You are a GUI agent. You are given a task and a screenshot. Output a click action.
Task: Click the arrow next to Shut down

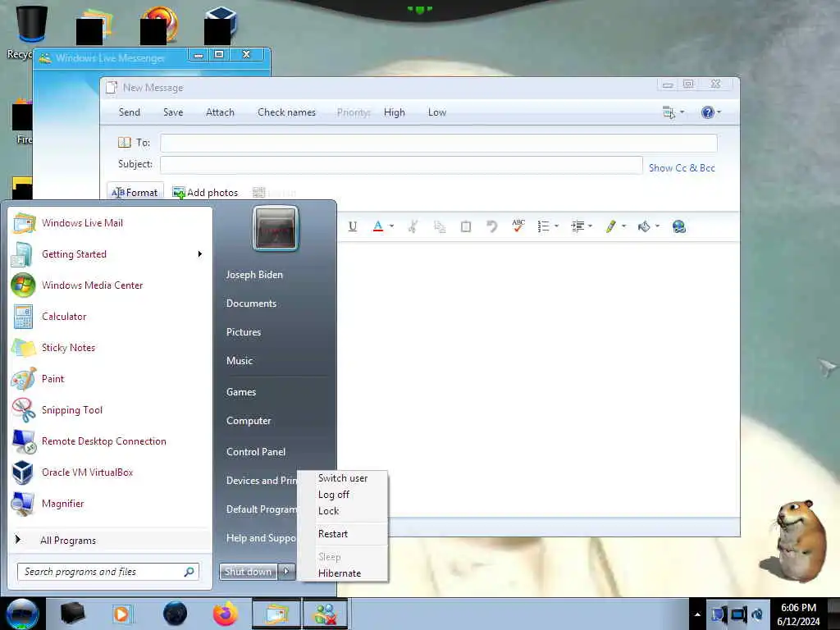click(x=286, y=572)
